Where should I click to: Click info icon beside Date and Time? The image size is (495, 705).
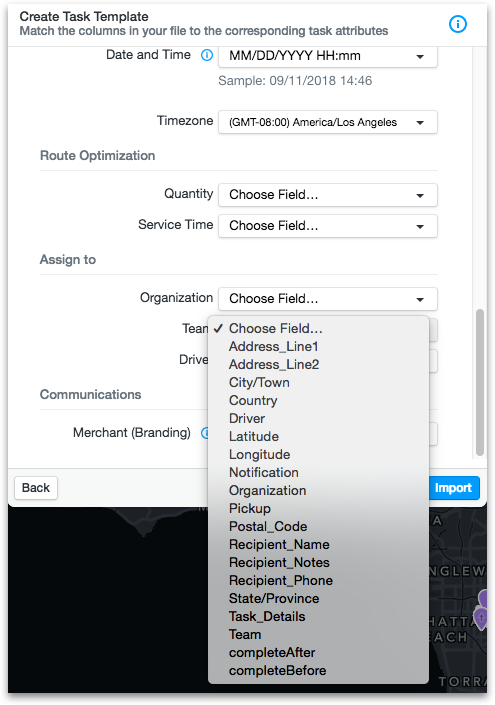coord(207,55)
